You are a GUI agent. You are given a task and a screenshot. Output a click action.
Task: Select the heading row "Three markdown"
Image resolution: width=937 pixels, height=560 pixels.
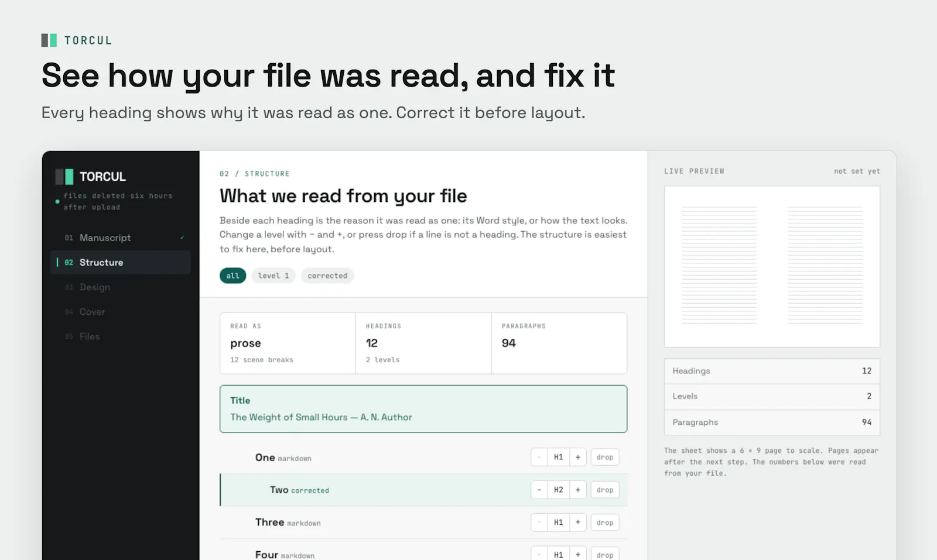coord(423,523)
